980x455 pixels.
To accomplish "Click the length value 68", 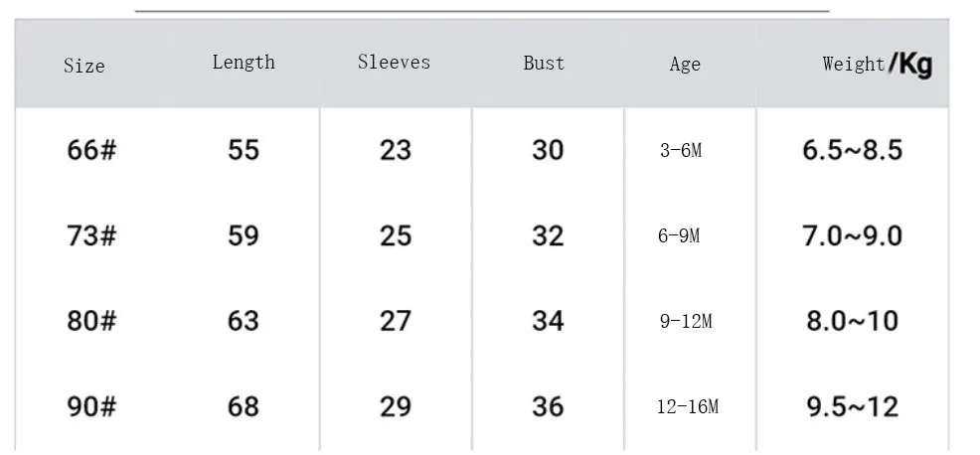I will pyautogui.click(x=244, y=406).
